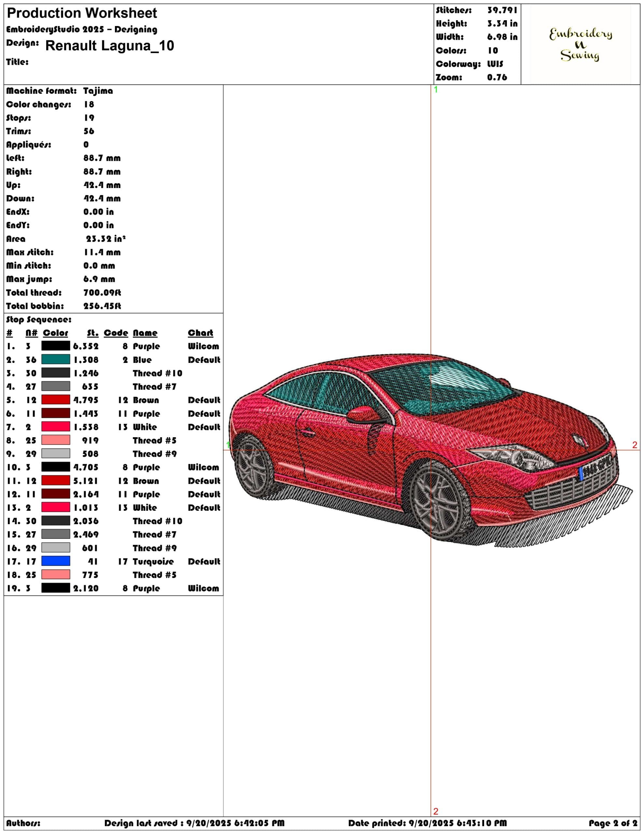The width and height of the screenshot is (644, 834).
Task: Click 'Thread #7' in stop 4
Action: [x=155, y=386]
